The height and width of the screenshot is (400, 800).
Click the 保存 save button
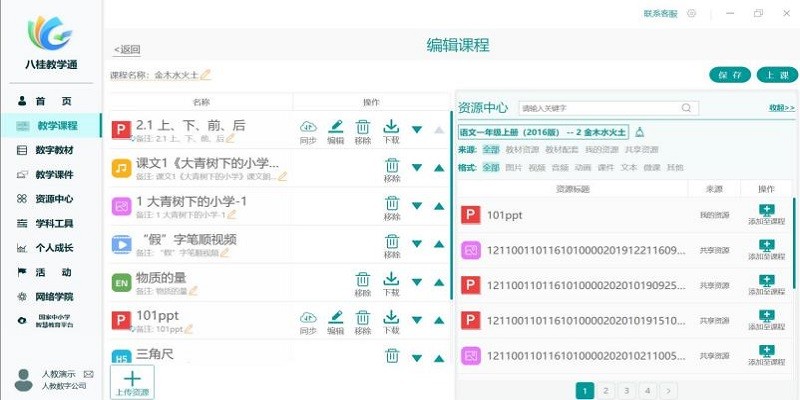click(x=730, y=75)
